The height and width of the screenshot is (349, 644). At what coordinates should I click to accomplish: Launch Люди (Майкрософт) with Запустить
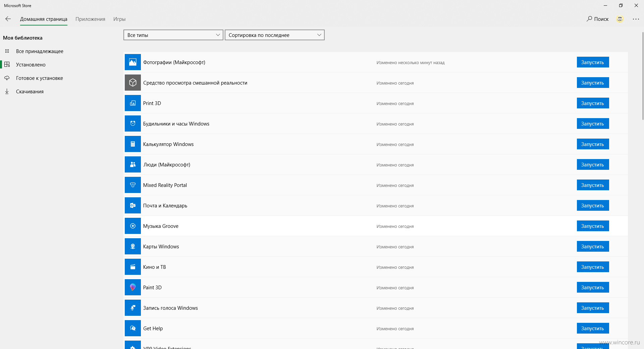pyautogui.click(x=593, y=164)
